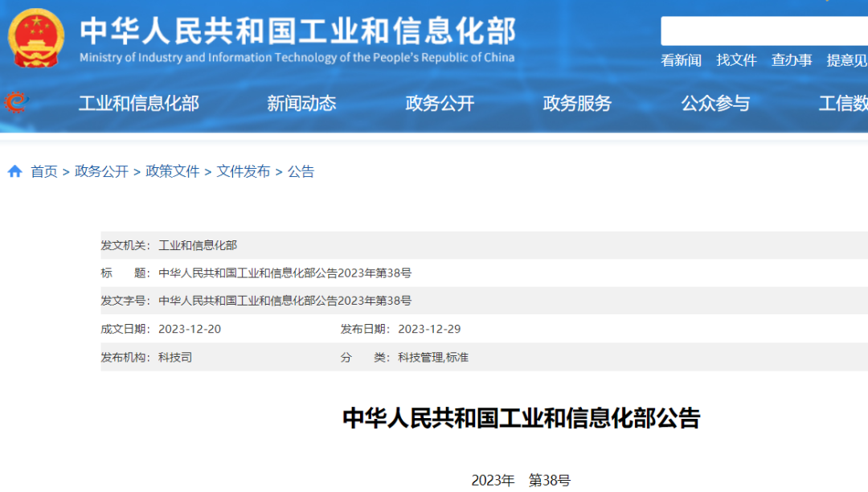
Task: Navigate to 政策文件 in breadcrumb
Action: tap(172, 171)
